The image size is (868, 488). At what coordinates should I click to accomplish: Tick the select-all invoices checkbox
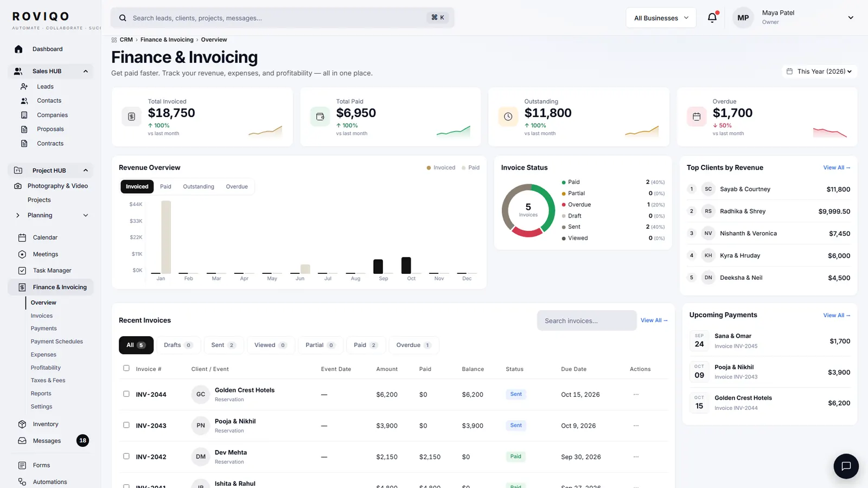pyautogui.click(x=126, y=368)
